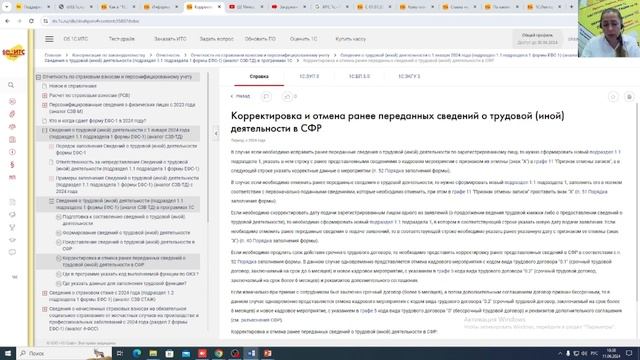Open a new browser tab with the plus

pos(571,7)
